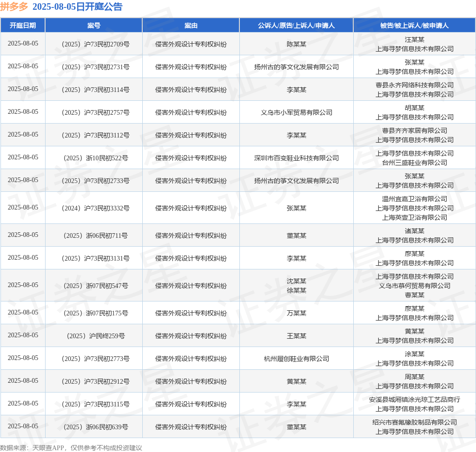Click defendant 胡某某
This screenshot has height=452, width=476.
414,108
